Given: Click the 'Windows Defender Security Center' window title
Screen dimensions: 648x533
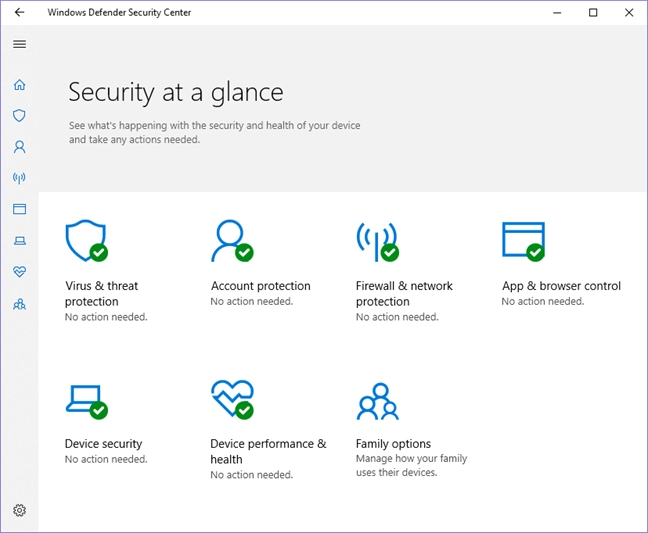Looking at the screenshot, I should click(x=119, y=12).
